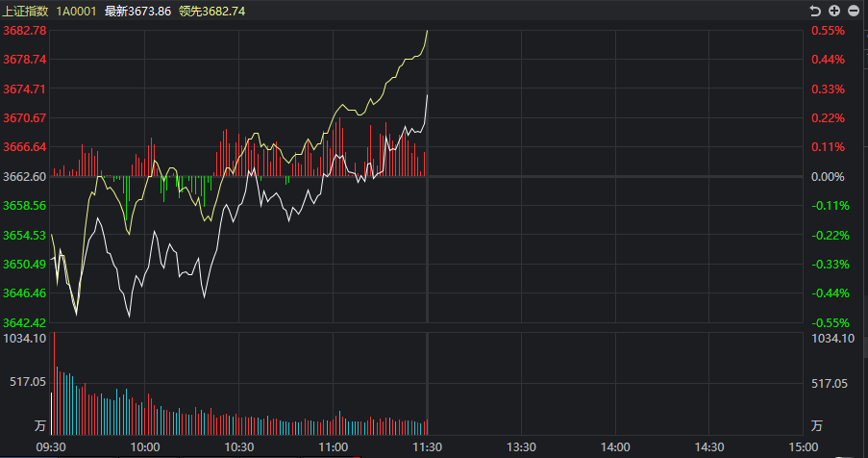Image resolution: width=868 pixels, height=458 pixels.
Task: Click the 3650.49 price axis label
Action: point(25,265)
